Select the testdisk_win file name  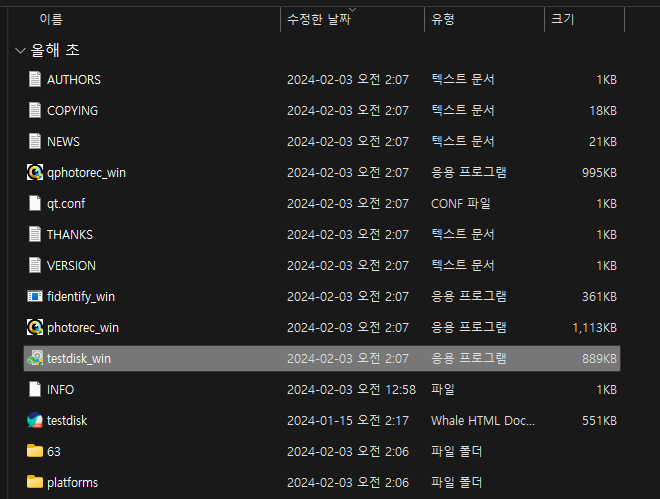pyautogui.click(x=79, y=358)
